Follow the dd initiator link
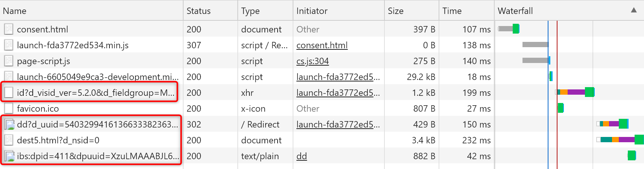This screenshot has height=169, width=644. [x=301, y=156]
